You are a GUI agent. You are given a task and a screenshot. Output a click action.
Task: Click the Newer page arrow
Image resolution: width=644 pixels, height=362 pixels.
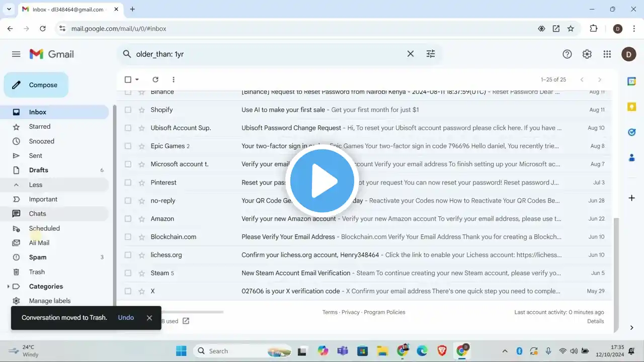582,79
